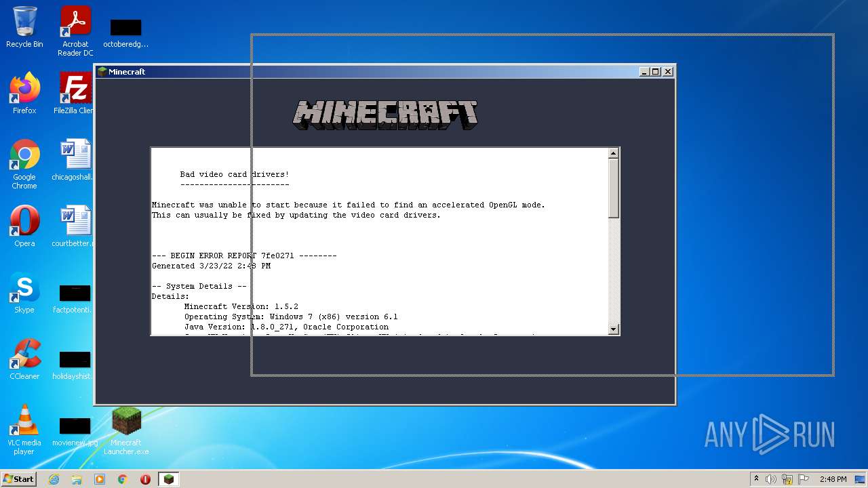
Task: Open the network tray icon
Action: tap(787, 479)
